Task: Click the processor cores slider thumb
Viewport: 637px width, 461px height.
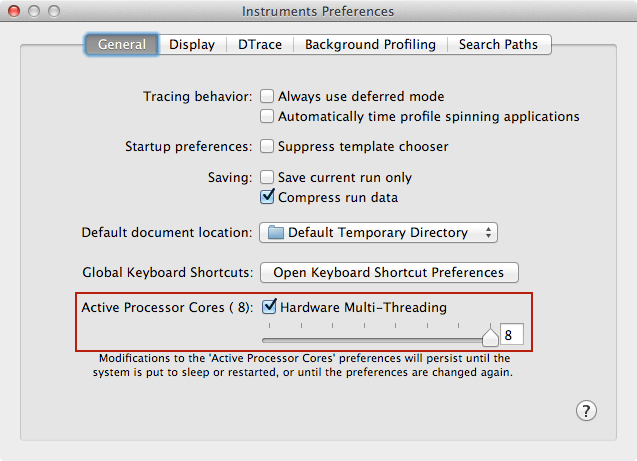Action: click(490, 337)
